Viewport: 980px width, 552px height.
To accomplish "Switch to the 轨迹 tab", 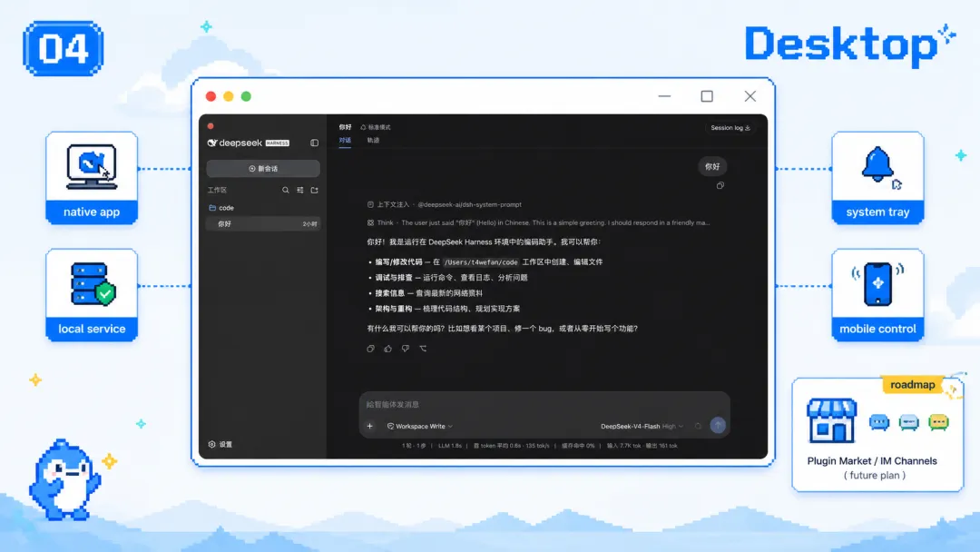I will pyautogui.click(x=373, y=141).
